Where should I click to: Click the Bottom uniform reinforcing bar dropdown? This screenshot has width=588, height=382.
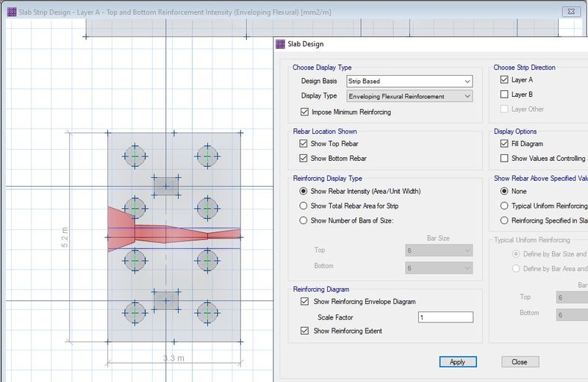572,315
